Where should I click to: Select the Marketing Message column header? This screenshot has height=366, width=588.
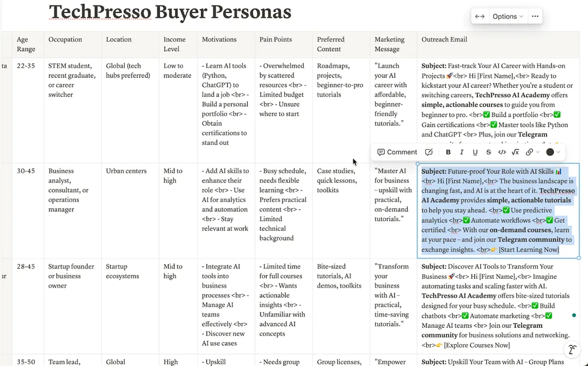(394, 44)
